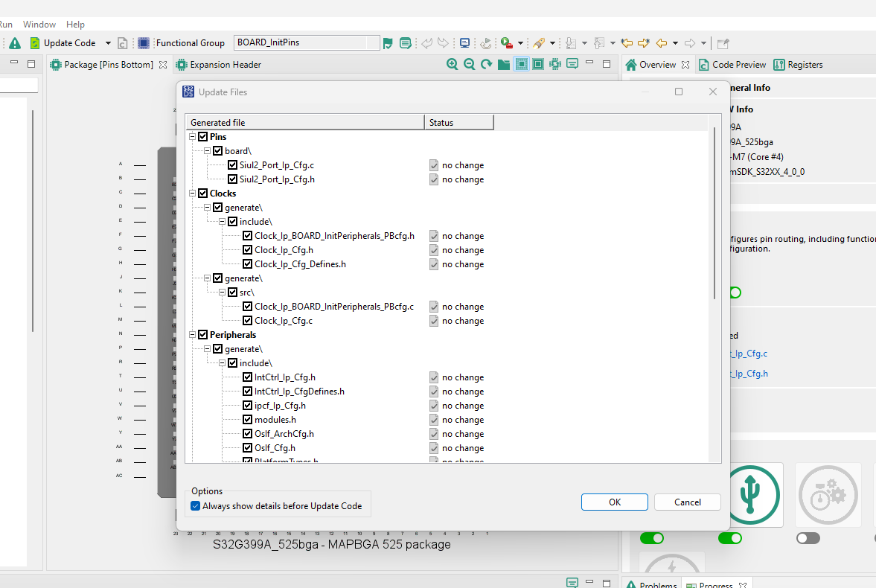Turn off the rightmost toggle switch
This screenshot has height=588, width=876.
[808, 537]
